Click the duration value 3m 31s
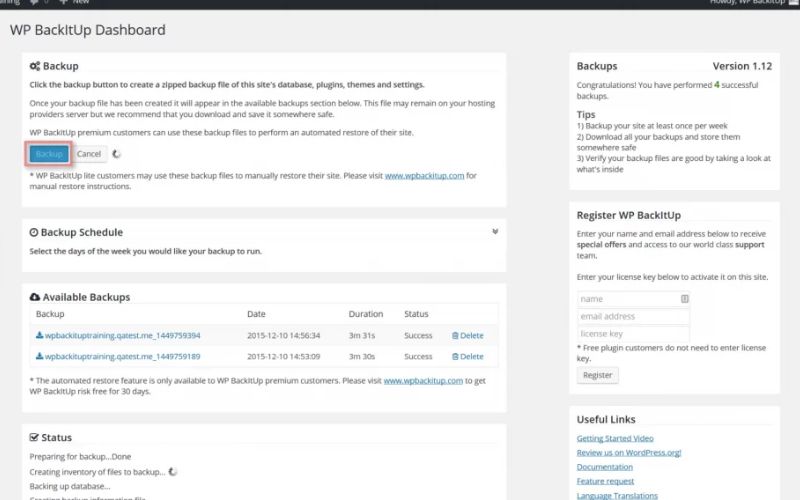 pos(362,335)
